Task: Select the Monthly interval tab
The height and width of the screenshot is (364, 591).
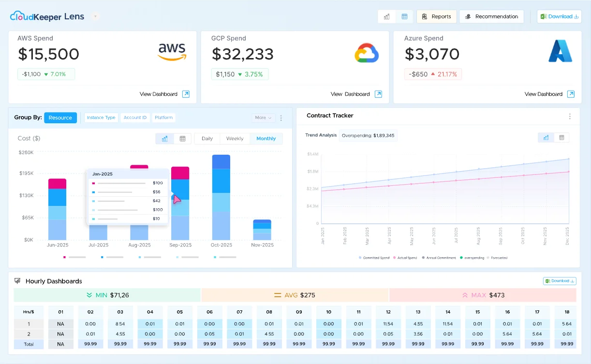Action: pos(266,139)
